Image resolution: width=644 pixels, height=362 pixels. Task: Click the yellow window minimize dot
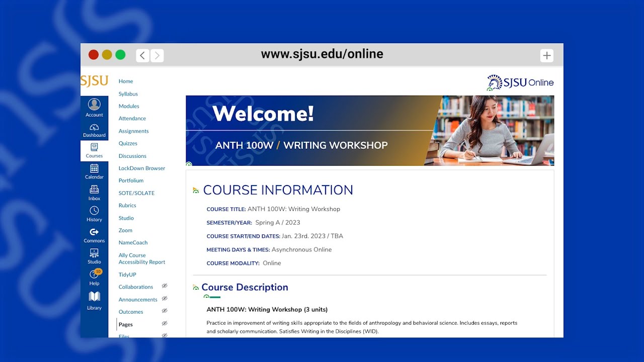coord(107,55)
